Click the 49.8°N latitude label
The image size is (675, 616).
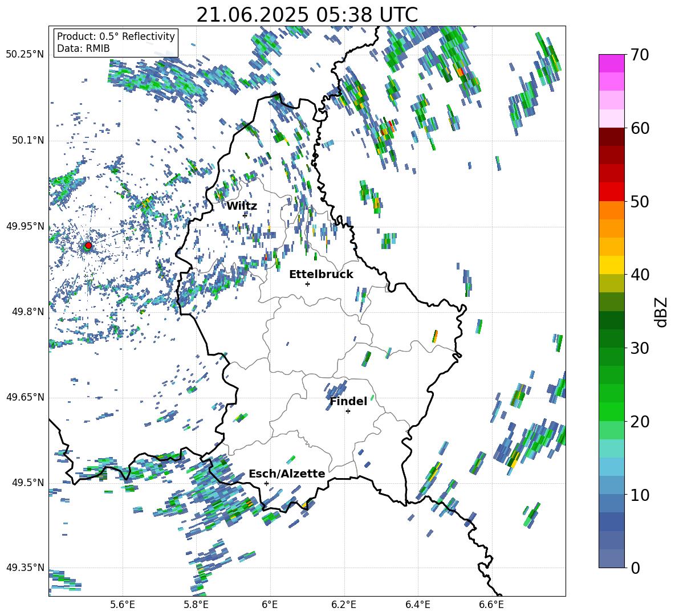(27, 312)
